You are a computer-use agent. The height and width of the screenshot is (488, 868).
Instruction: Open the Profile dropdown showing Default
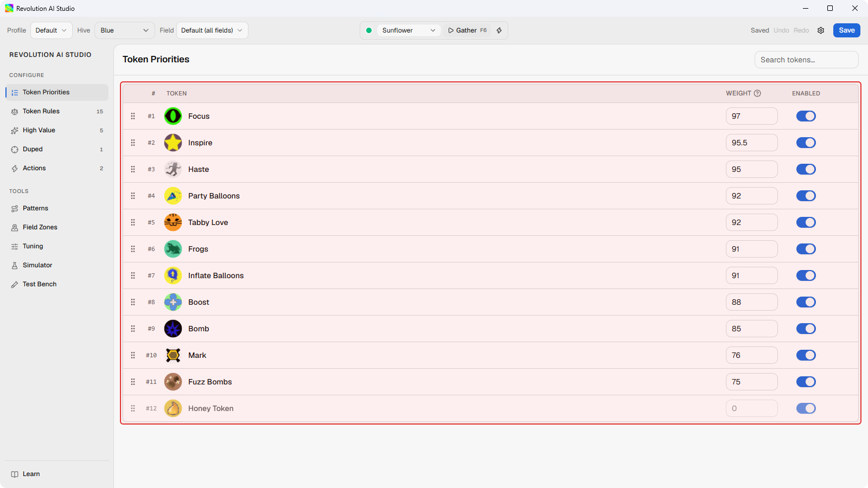51,30
